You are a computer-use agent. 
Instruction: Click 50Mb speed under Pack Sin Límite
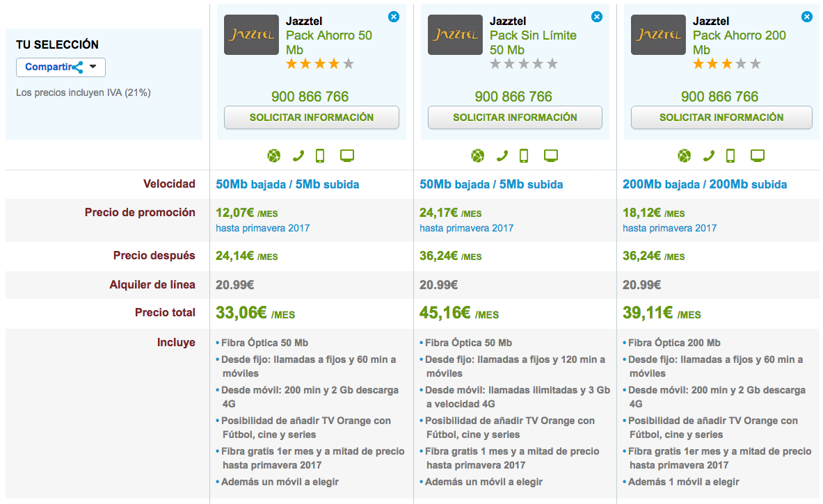coord(491,185)
